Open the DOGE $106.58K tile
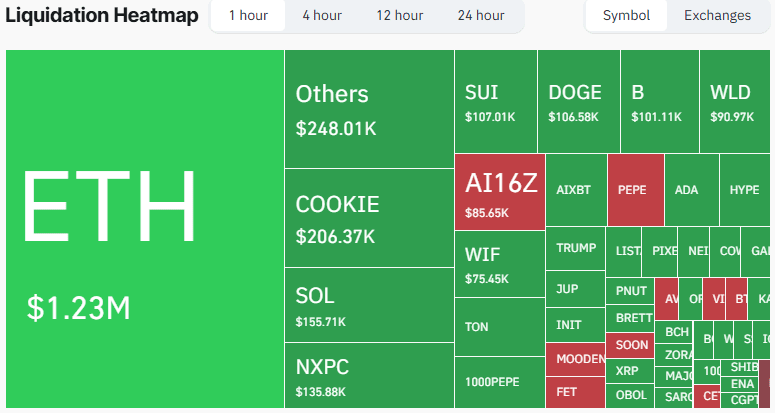Screen dimensions: 775x413 tap(579, 101)
